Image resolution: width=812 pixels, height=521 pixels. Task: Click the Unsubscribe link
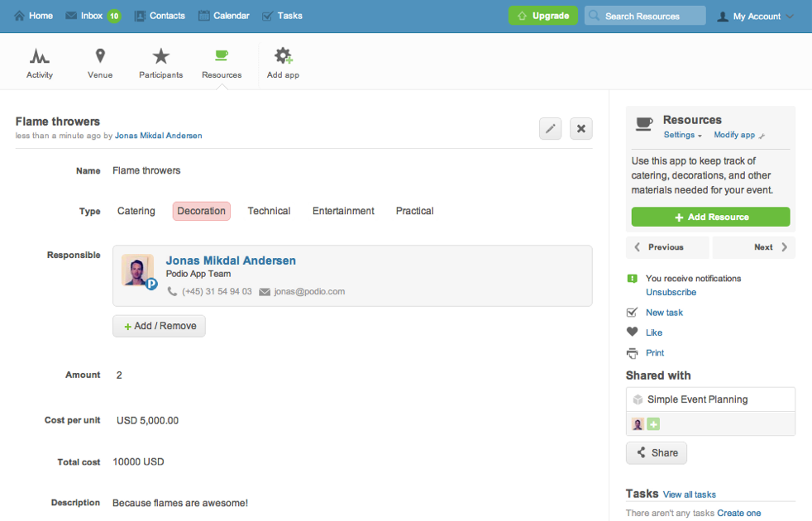point(671,292)
